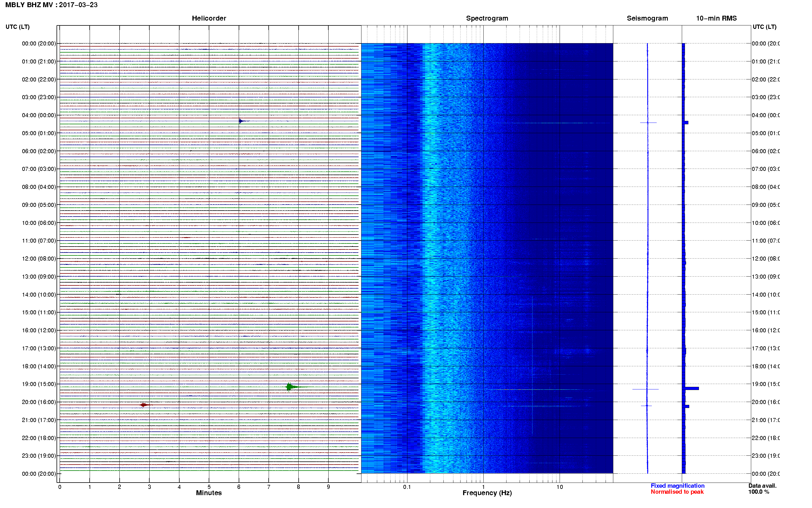Click the RMS bar near 04:20
Screen dimensions: 812x508
point(686,123)
